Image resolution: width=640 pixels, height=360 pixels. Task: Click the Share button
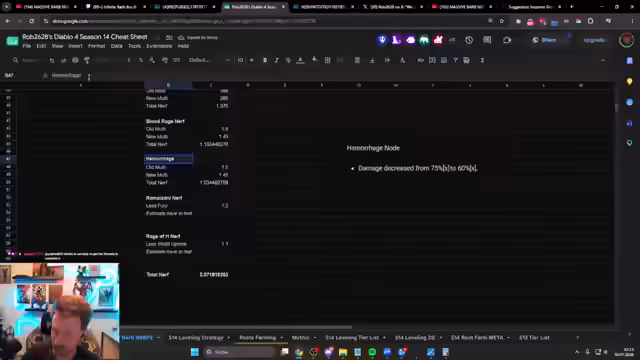[x=544, y=40]
